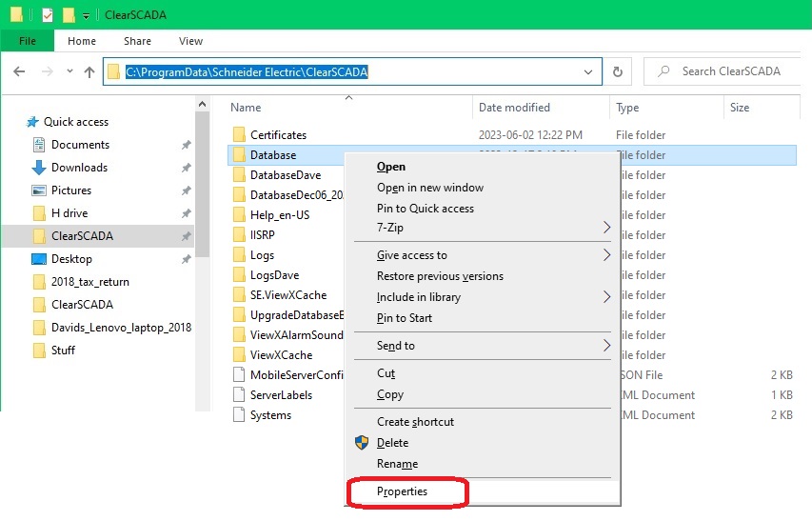Open Davids_Lenovo_laptop_2018 in navigation pane

tap(121, 328)
